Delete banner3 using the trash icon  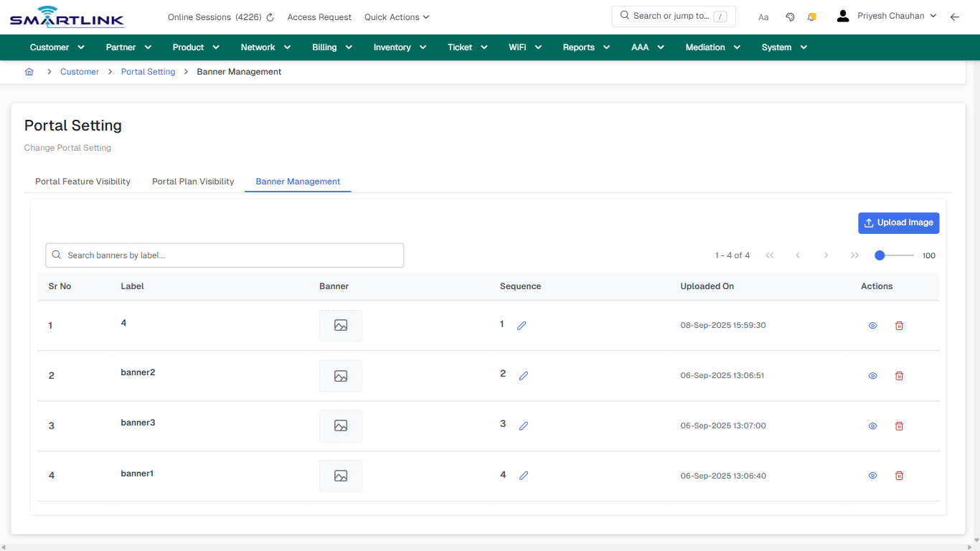click(x=899, y=425)
